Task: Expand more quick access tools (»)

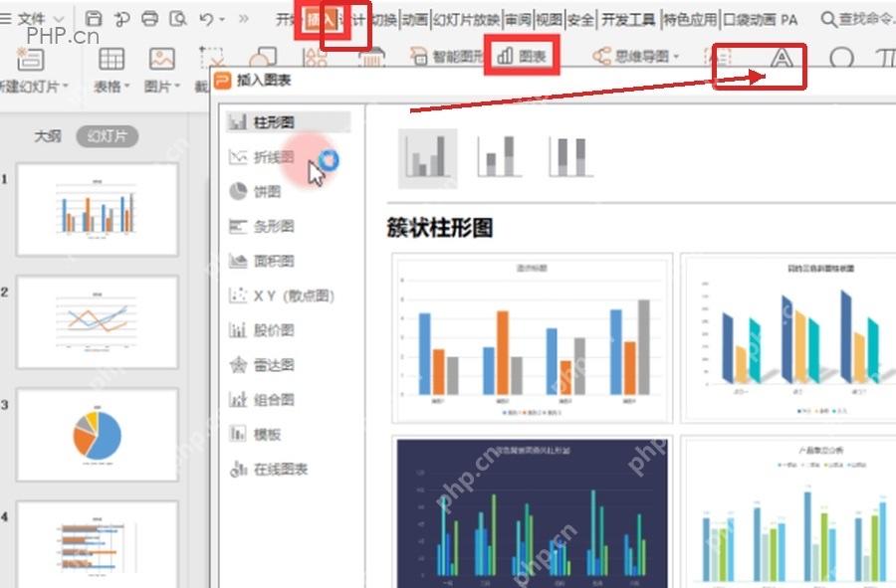Action: [244, 19]
